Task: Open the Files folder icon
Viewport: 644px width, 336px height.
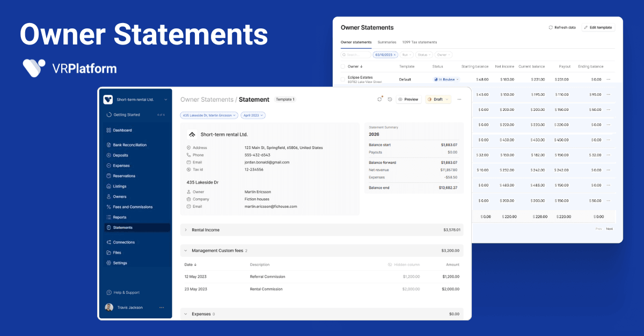Action: 109,252
